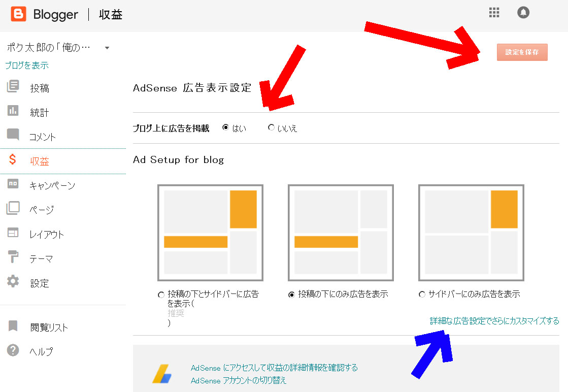This screenshot has height=392, width=568.
Task: Open the notifications bell icon
Action: point(523,13)
